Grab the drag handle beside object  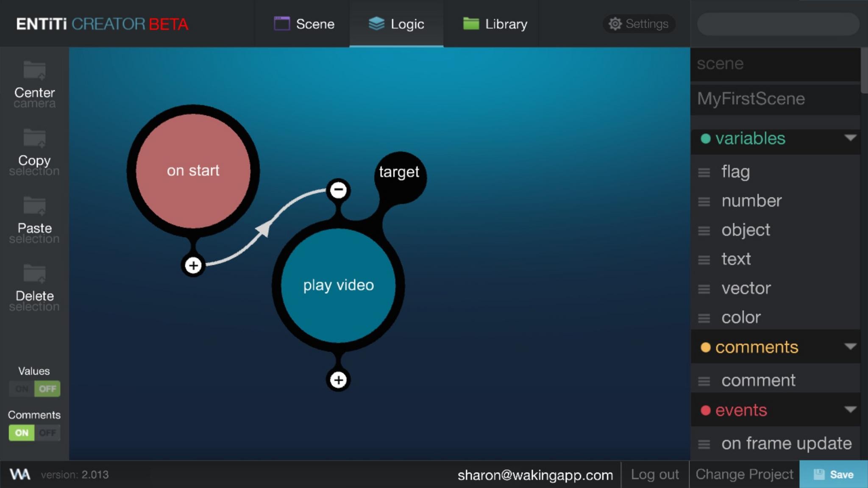point(704,231)
